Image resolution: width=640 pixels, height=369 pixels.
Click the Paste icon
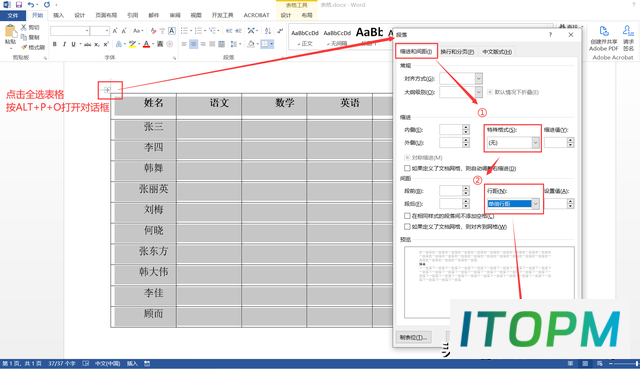pos(10,35)
